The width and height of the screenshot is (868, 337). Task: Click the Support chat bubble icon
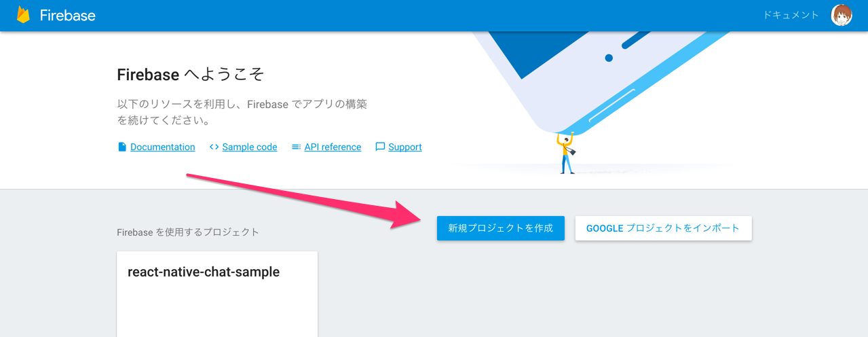(x=380, y=147)
